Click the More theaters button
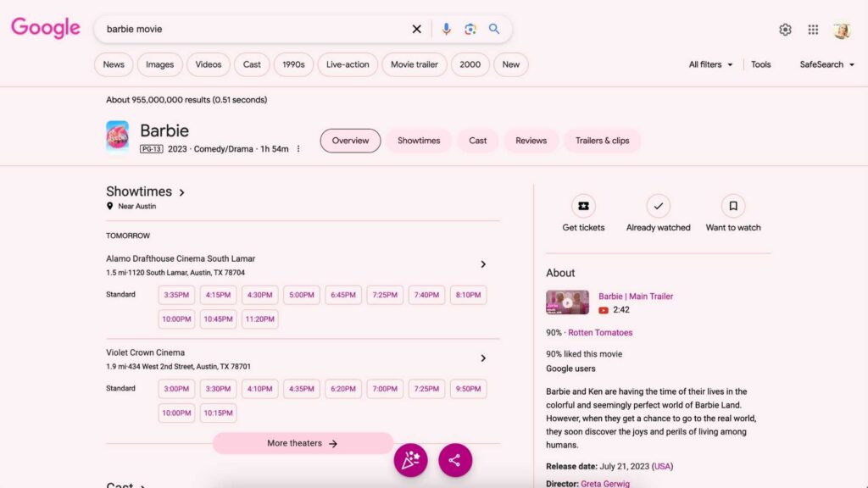 [x=303, y=443]
